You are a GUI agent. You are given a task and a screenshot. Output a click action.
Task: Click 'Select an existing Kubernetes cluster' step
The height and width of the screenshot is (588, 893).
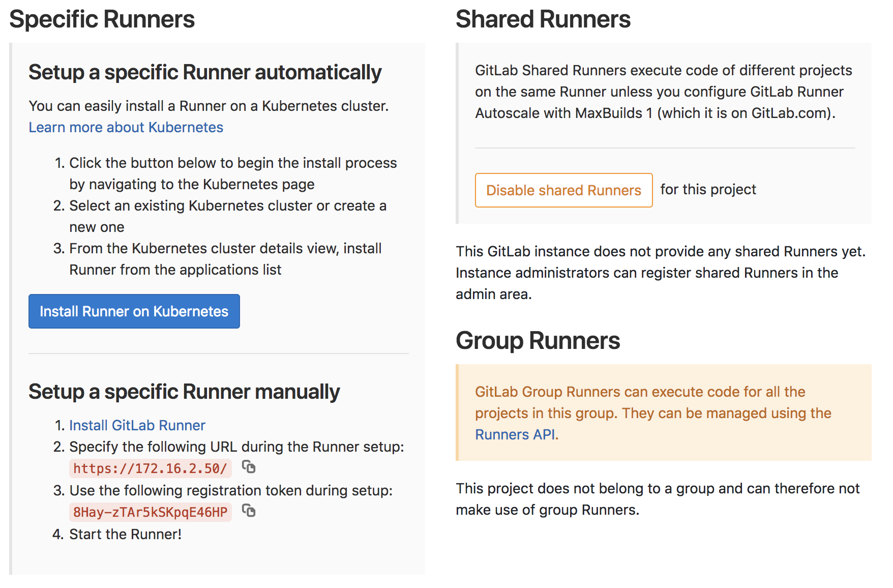[228, 216]
